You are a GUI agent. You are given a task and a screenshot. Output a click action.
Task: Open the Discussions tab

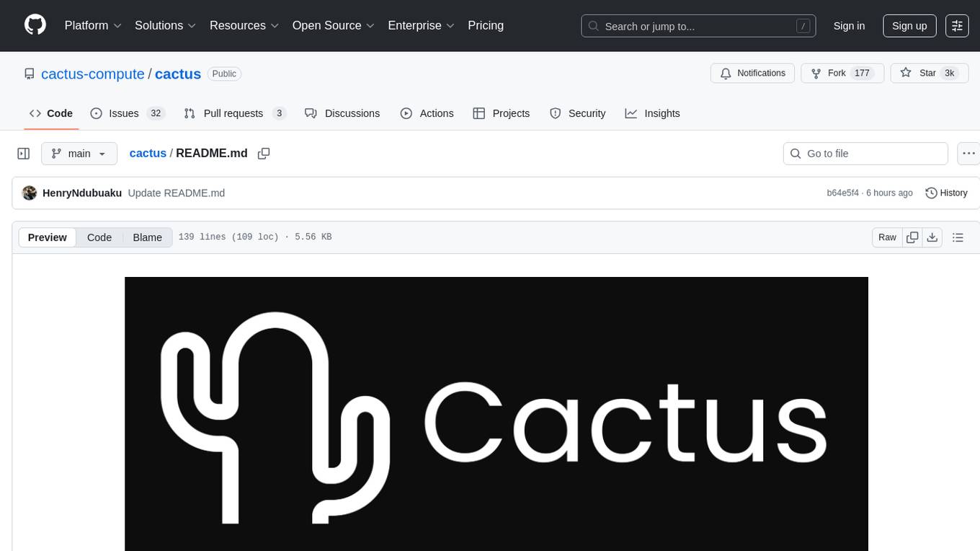click(x=342, y=113)
